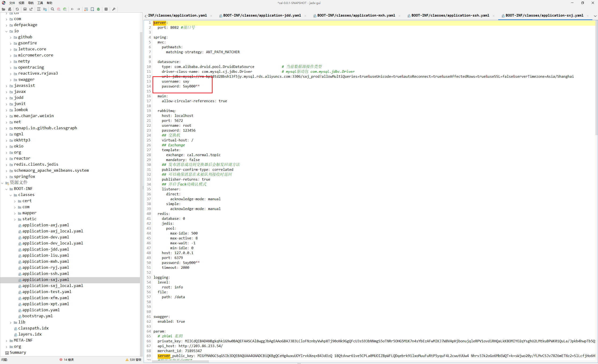Screen dimensions: 598x364
Task: Expand the swagger package node
Action: 11,80
